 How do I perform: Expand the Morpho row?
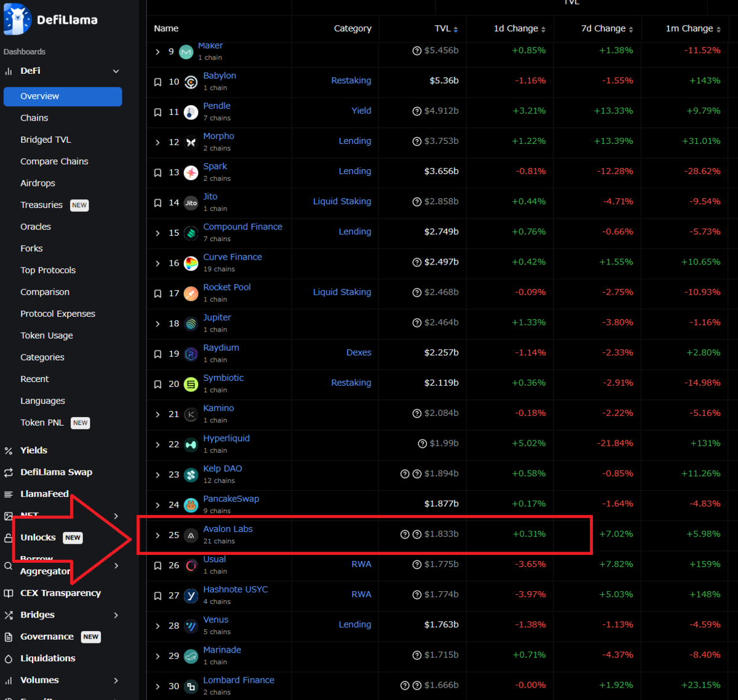click(158, 142)
